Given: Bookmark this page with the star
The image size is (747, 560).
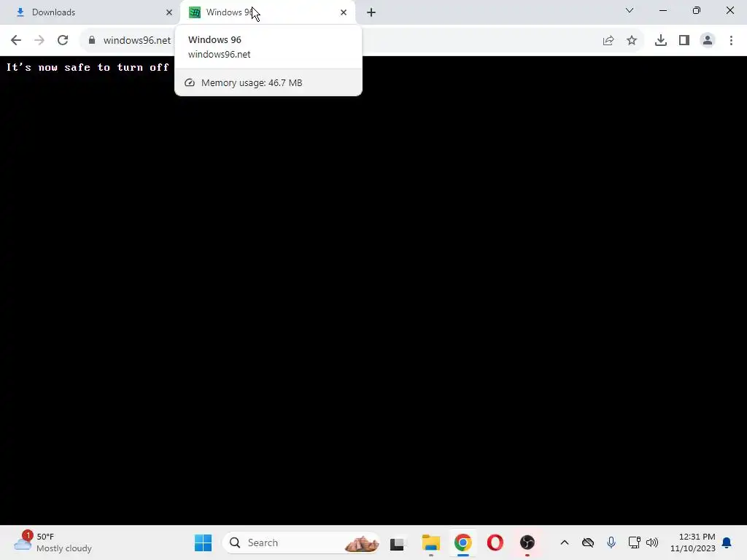Looking at the screenshot, I should (x=632, y=41).
